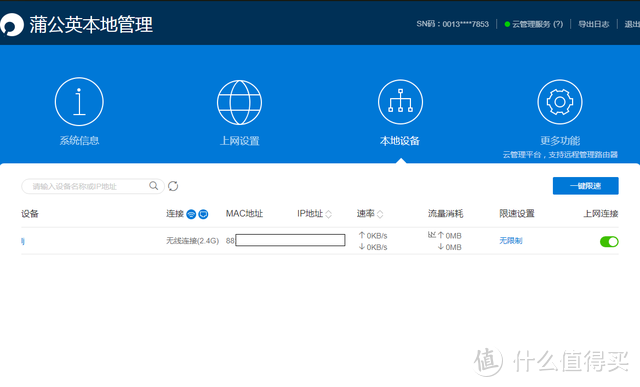Open the 更多功能 gear icon
The width and height of the screenshot is (640, 387).
(560, 102)
